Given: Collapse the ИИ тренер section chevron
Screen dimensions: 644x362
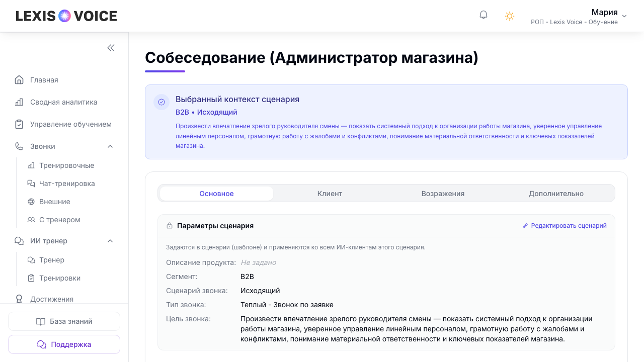Looking at the screenshot, I should click(110, 241).
